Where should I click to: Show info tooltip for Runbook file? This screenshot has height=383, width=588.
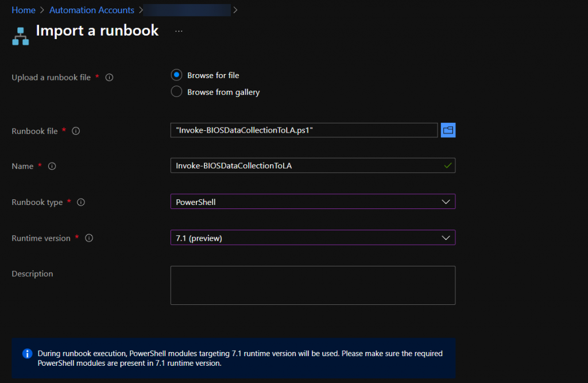pyautogui.click(x=76, y=131)
